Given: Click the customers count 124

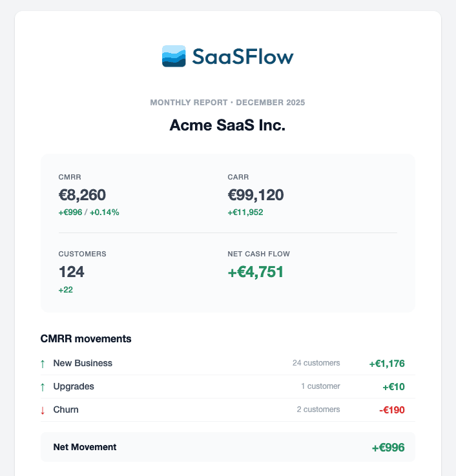Looking at the screenshot, I should point(71,272).
